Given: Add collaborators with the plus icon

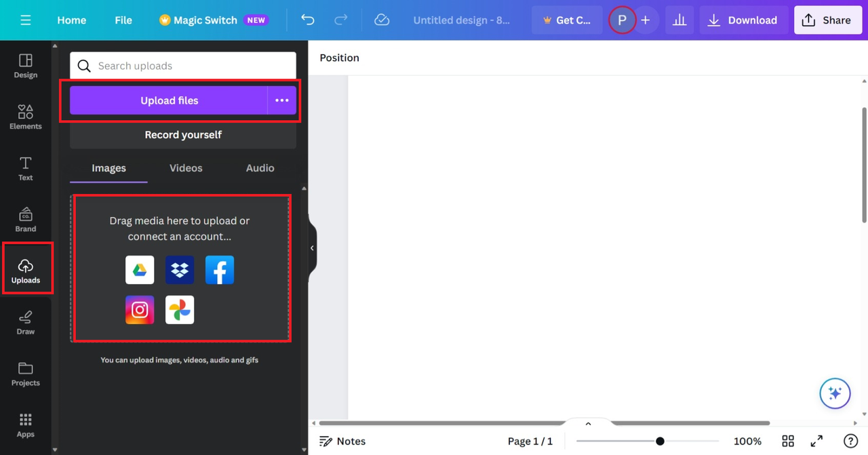Looking at the screenshot, I should click(646, 20).
